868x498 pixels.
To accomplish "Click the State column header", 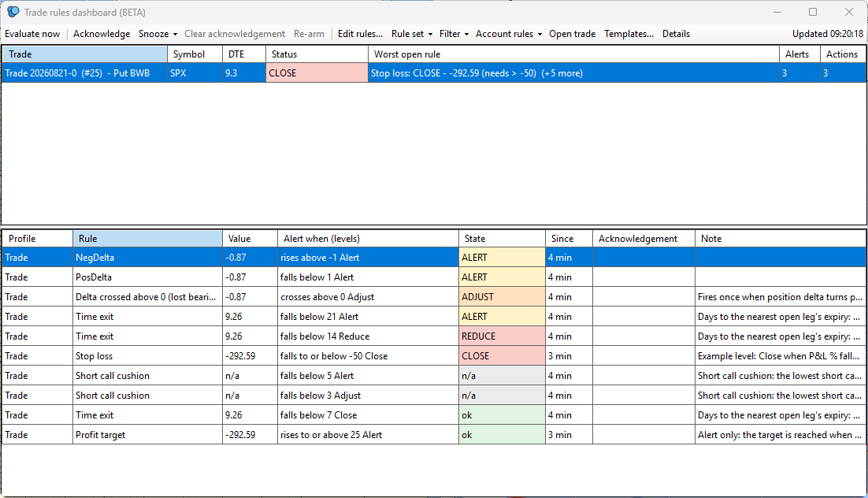I will click(502, 239).
